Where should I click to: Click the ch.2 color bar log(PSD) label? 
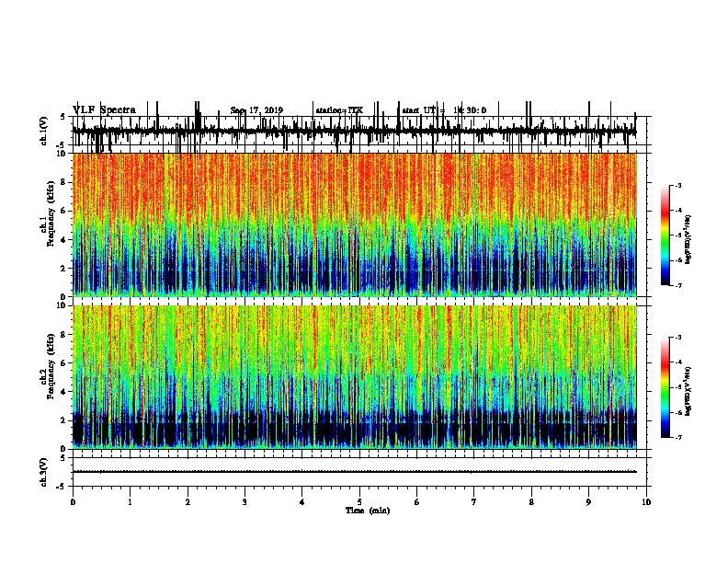(x=688, y=391)
